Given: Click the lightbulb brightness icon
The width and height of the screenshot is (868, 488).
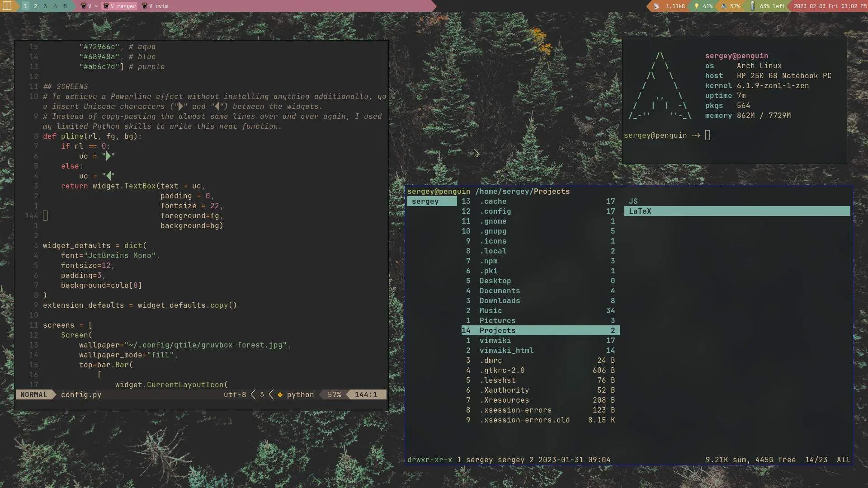Looking at the screenshot, I should [x=696, y=6].
